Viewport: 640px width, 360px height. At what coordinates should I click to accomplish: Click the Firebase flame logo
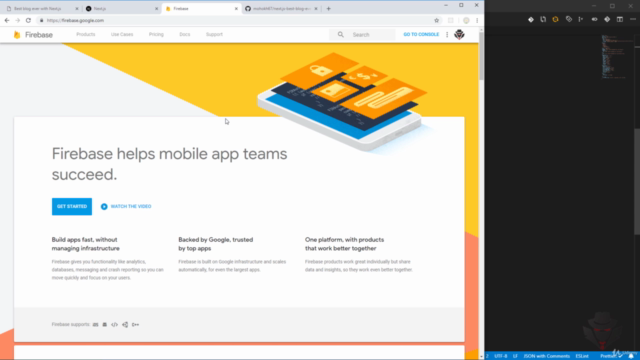17,35
